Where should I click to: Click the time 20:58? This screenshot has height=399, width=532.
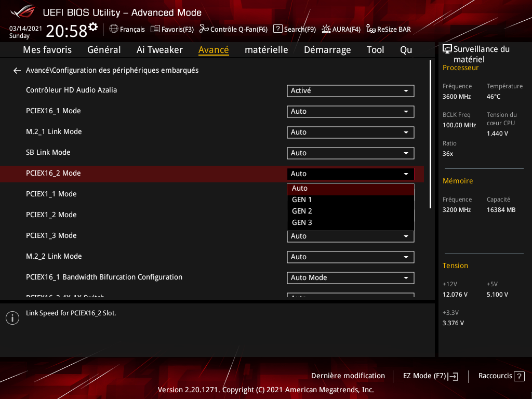[66, 31]
